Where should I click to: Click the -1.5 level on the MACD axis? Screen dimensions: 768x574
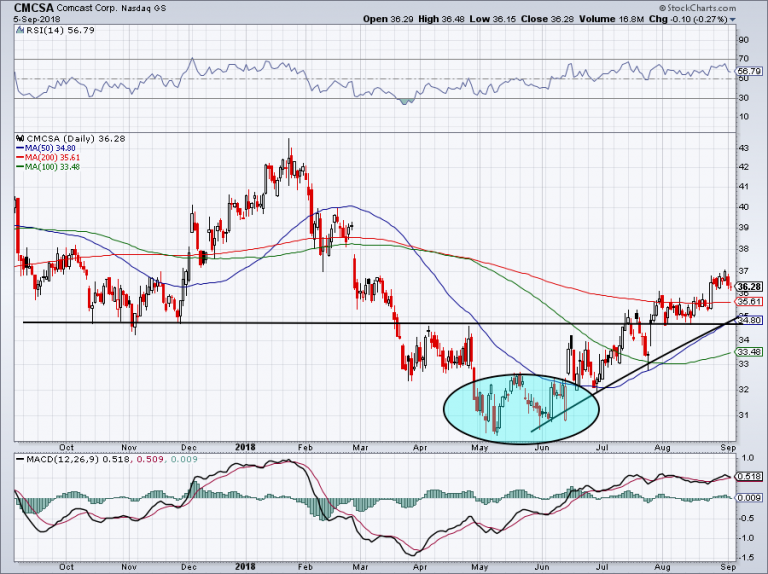tap(745, 558)
